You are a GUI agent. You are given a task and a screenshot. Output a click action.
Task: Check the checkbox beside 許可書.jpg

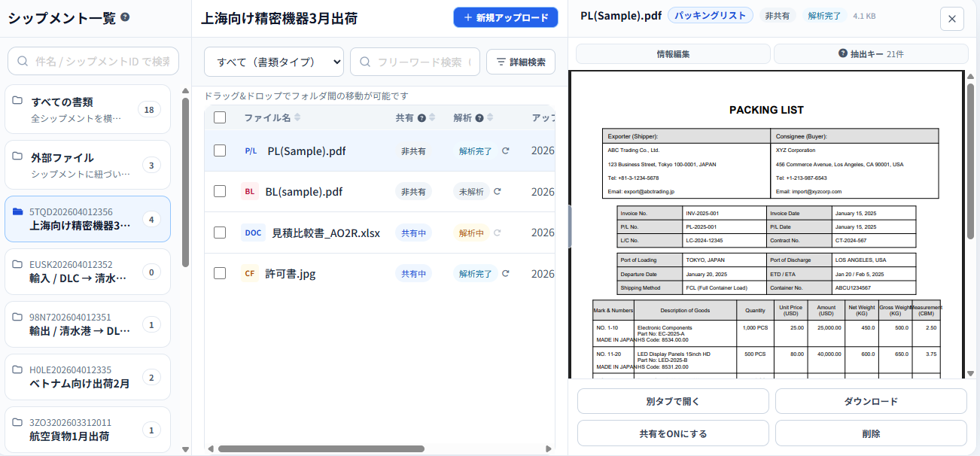[219, 273]
